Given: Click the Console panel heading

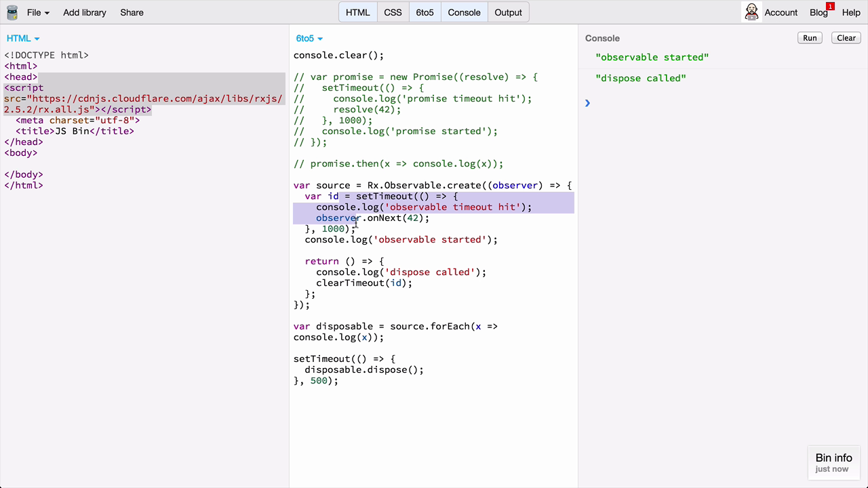Looking at the screenshot, I should [x=602, y=39].
